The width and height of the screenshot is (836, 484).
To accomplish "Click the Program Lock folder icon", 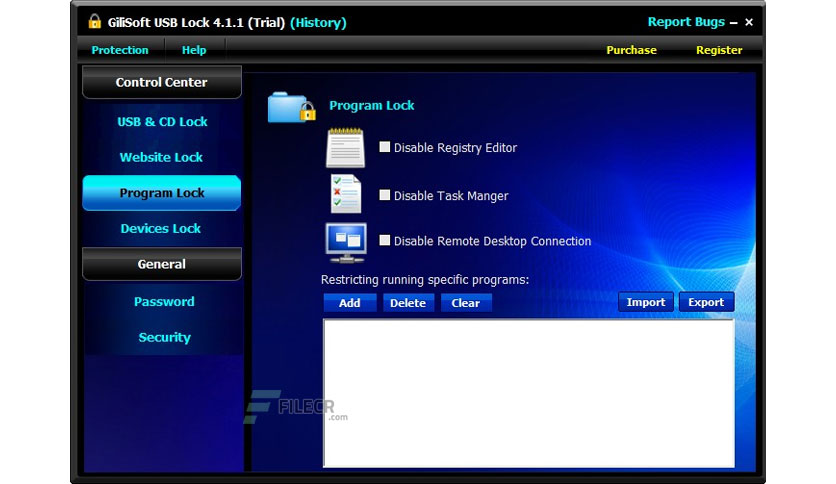I will (x=291, y=108).
